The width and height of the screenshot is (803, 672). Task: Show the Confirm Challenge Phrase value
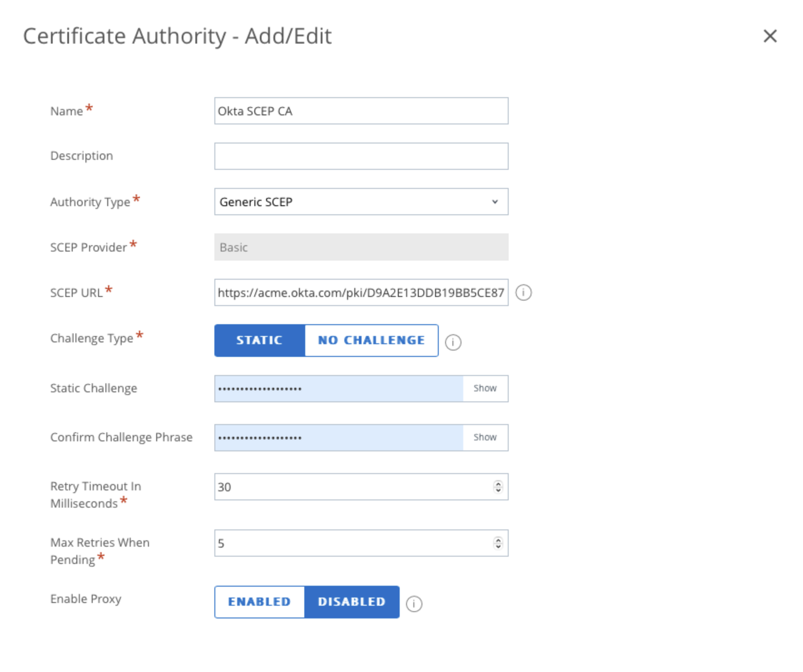click(x=484, y=437)
